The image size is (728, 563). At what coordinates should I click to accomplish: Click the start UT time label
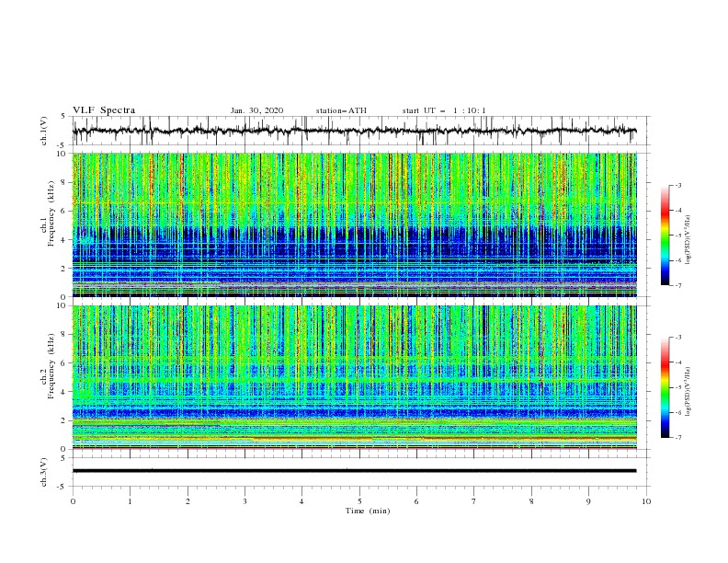pyautogui.click(x=444, y=110)
